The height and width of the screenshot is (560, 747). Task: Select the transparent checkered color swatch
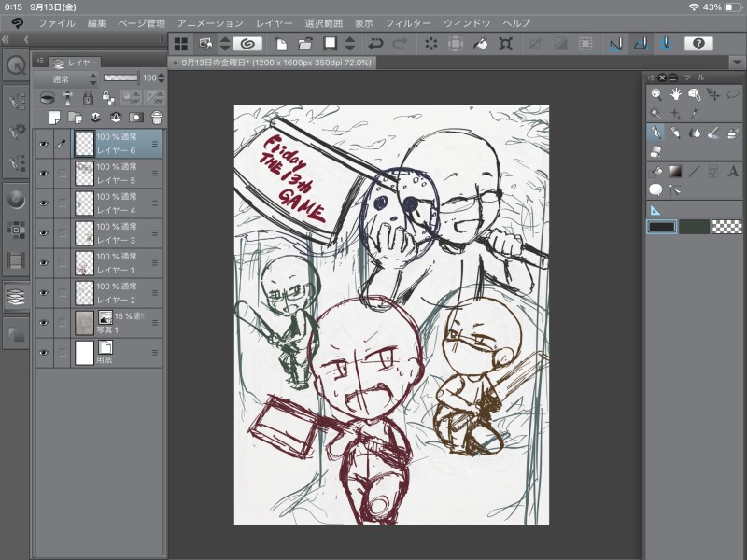[x=726, y=227]
